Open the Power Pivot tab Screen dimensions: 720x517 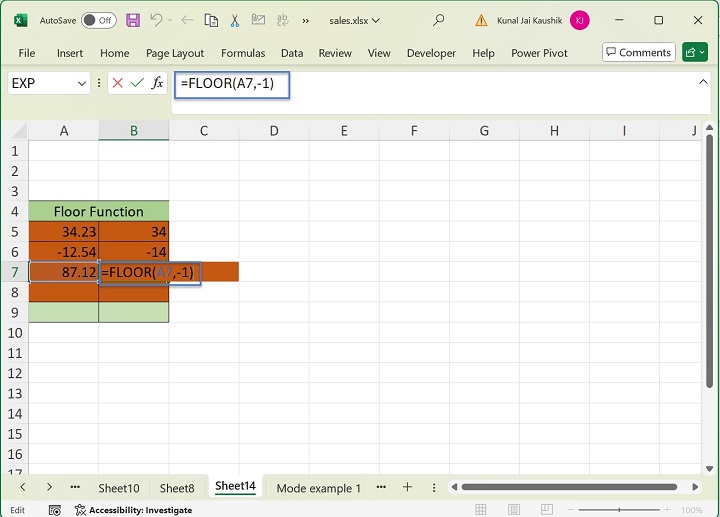[540, 53]
